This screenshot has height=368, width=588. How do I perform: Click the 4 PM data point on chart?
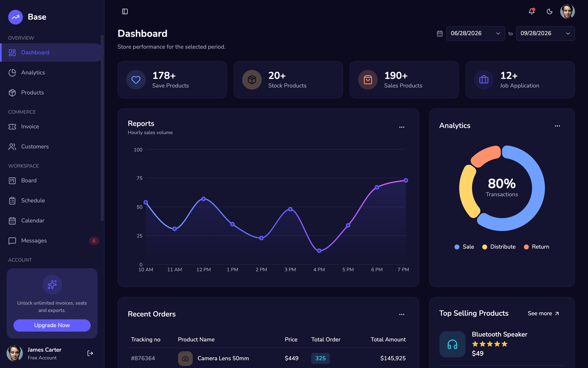pos(319,251)
